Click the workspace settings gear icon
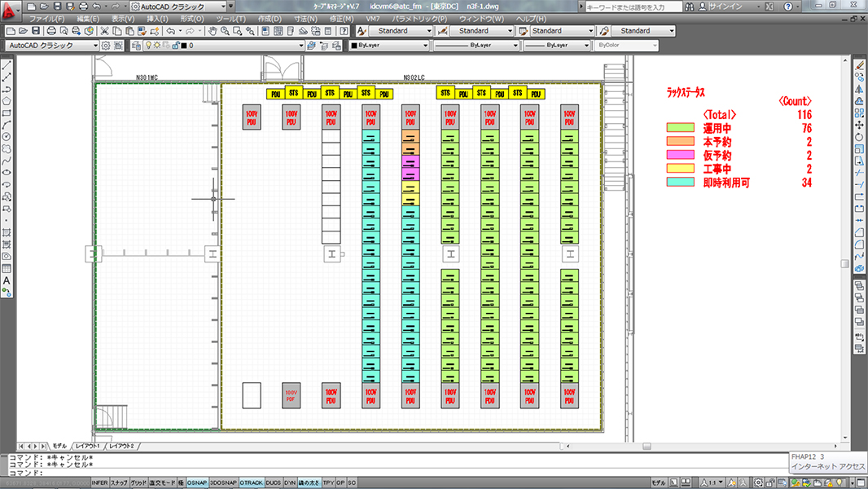868x489 pixels. [106, 46]
